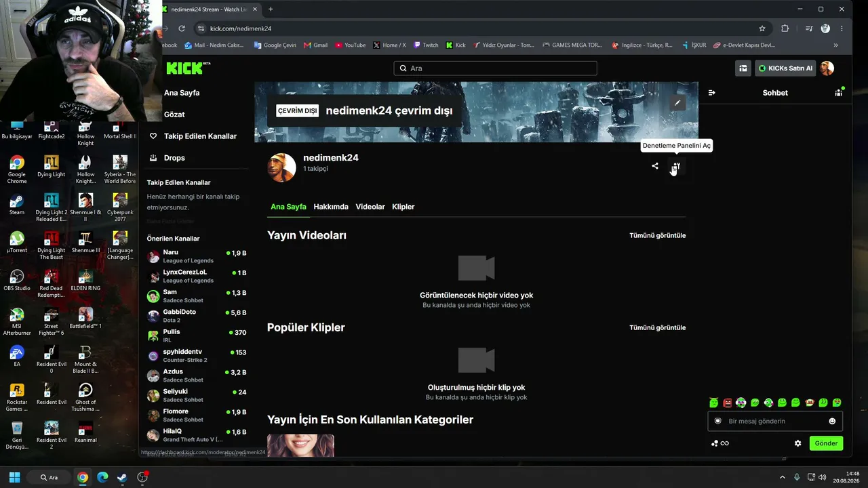Open the Gmail bookmark

tap(315, 45)
